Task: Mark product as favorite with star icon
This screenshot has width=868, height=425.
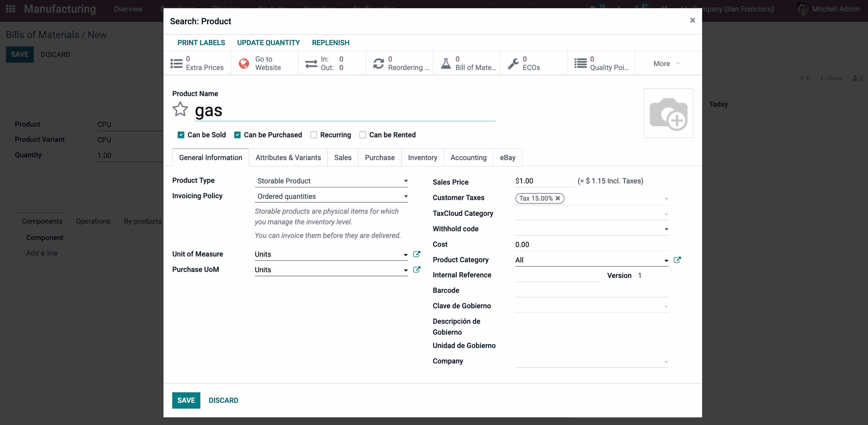Action: 180,110
